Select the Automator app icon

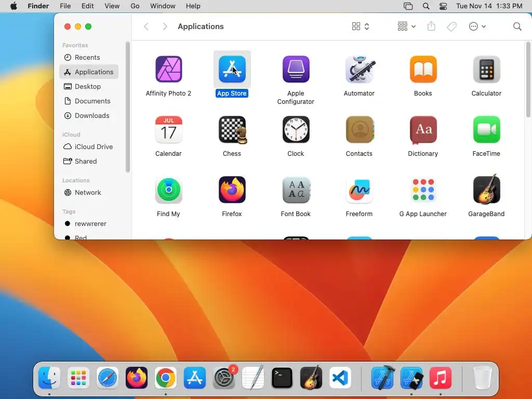[x=360, y=69]
